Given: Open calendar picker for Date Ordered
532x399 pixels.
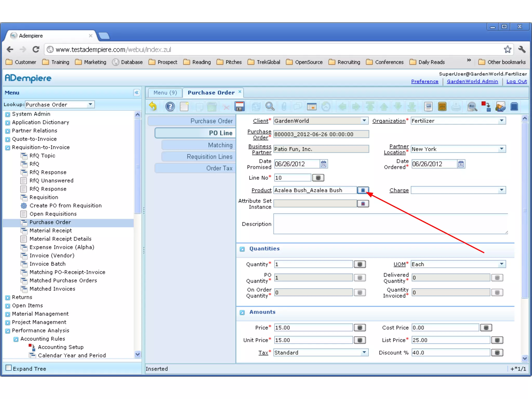Looking at the screenshot, I should coord(461,164).
